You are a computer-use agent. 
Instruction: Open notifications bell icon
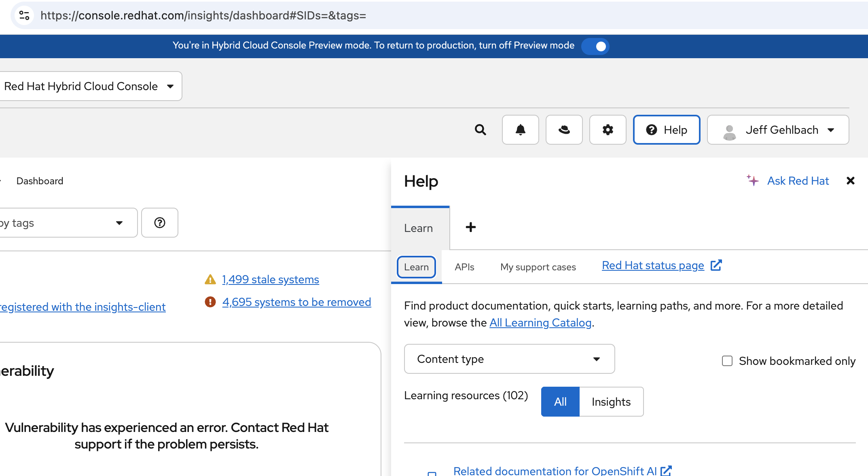[520, 130]
